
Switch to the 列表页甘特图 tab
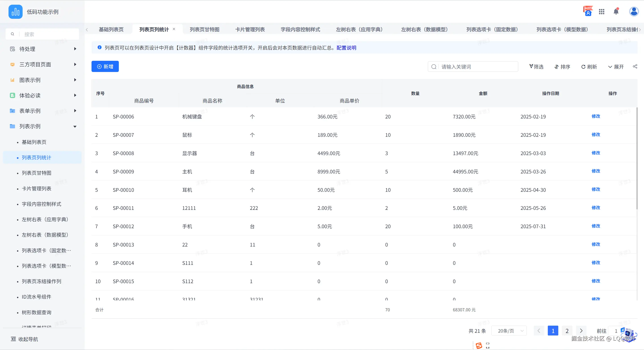click(x=204, y=30)
